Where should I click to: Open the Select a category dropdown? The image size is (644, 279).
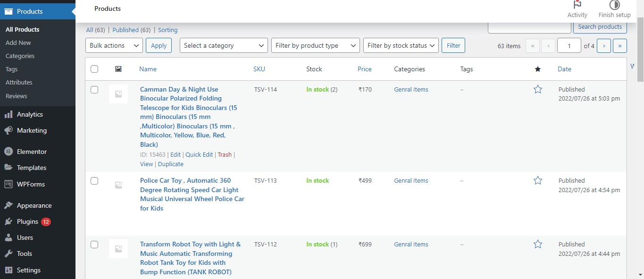coord(223,45)
